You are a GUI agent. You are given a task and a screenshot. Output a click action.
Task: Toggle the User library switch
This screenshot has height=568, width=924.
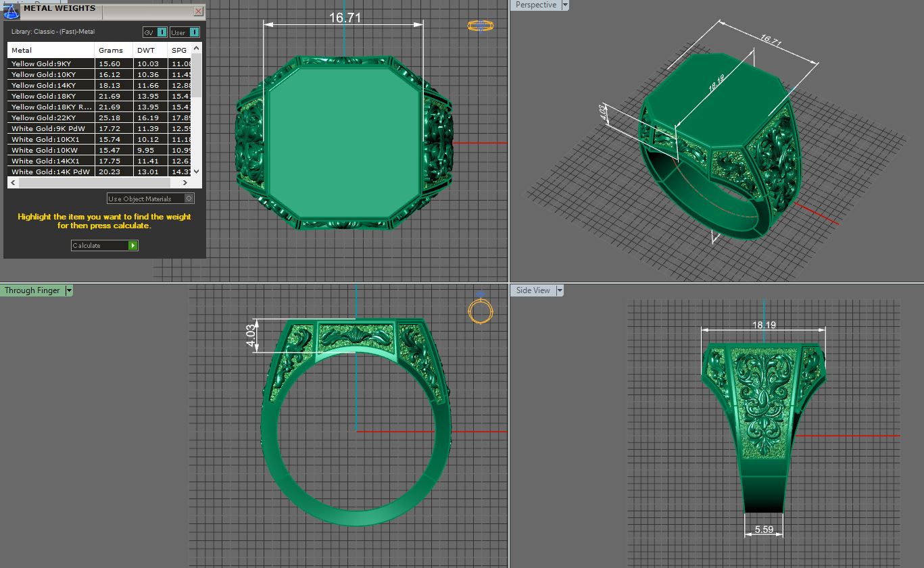point(185,32)
